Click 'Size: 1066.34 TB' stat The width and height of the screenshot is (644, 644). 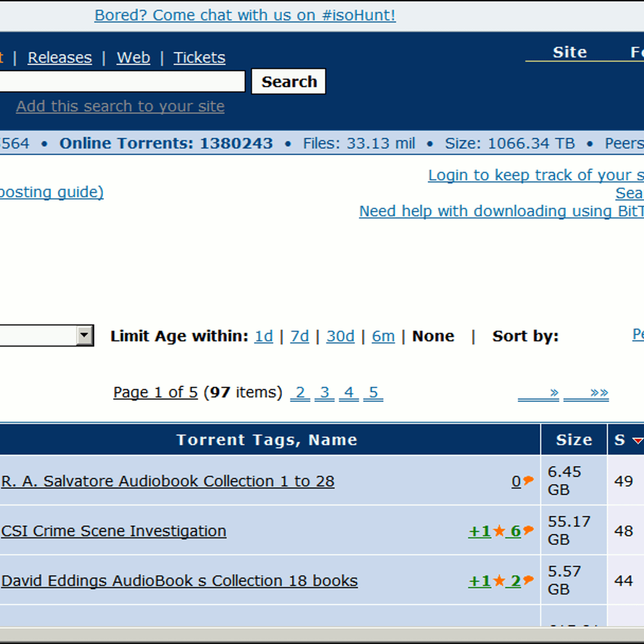[x=510, y=143]
